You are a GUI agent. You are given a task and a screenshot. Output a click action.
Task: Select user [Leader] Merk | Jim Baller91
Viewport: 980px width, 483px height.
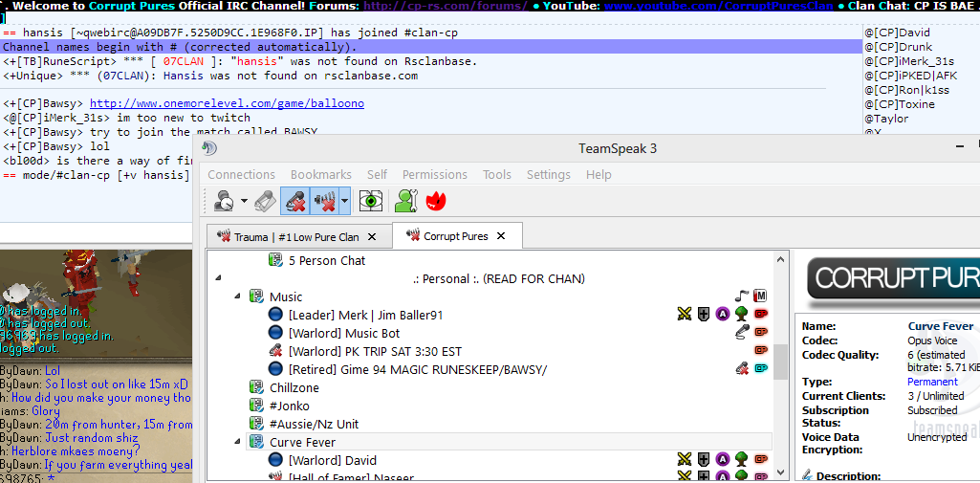tap(365, 315)
